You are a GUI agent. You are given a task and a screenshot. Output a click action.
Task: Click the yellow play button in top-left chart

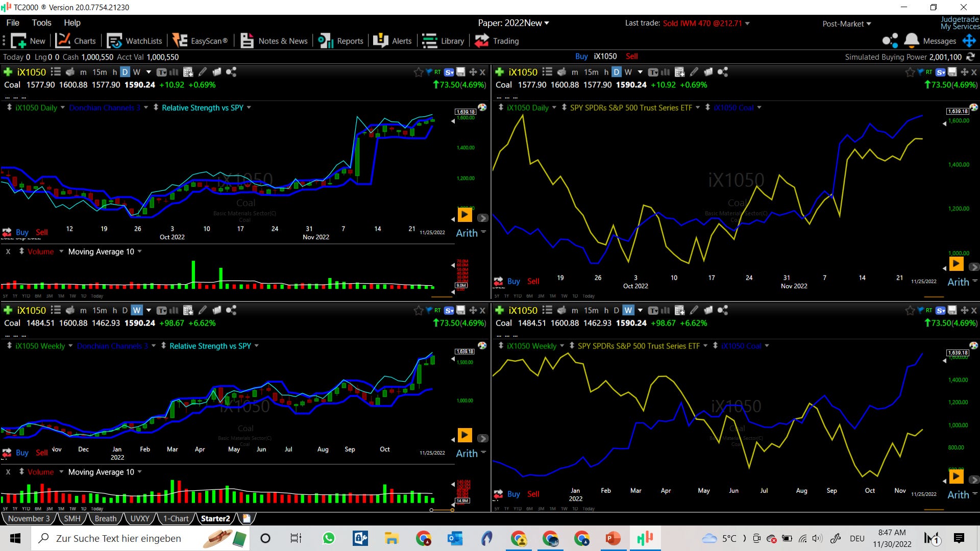click(464, 215)
